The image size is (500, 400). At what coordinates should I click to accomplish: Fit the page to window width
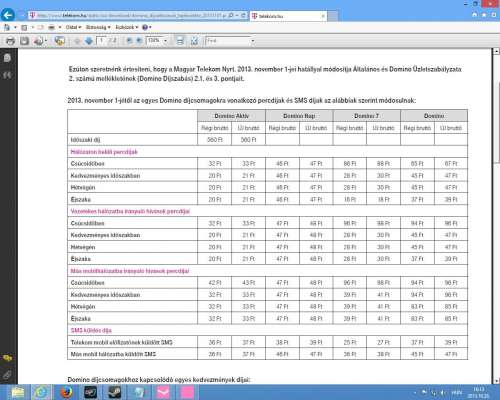(x=180, y=41)
